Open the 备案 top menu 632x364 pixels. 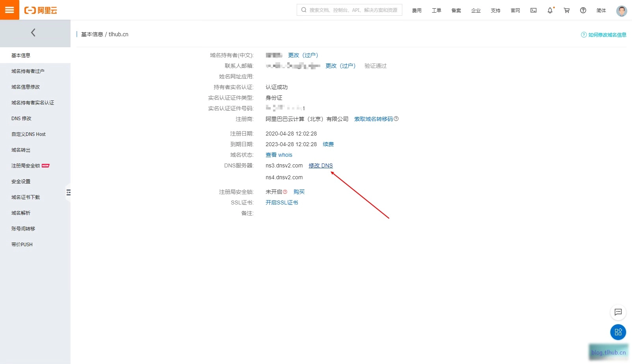456,11
